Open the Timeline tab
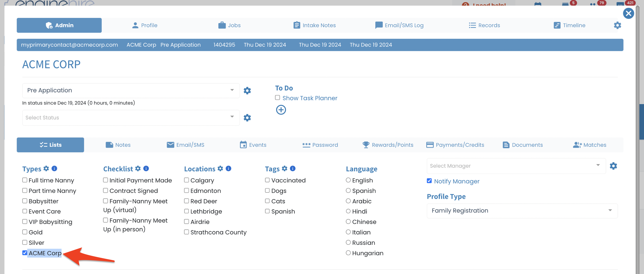This screenshot has height=274, width=644. coord(569,25)
